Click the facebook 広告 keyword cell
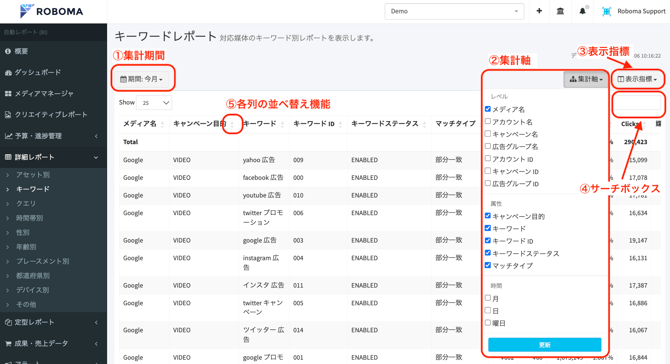This screenshot has height=364, width=670. (x=262, y=177)
